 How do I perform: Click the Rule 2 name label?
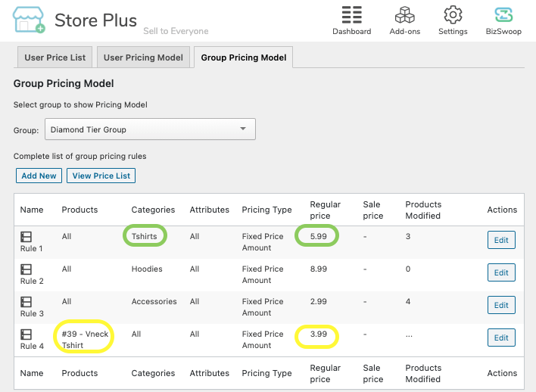[32, 281]
